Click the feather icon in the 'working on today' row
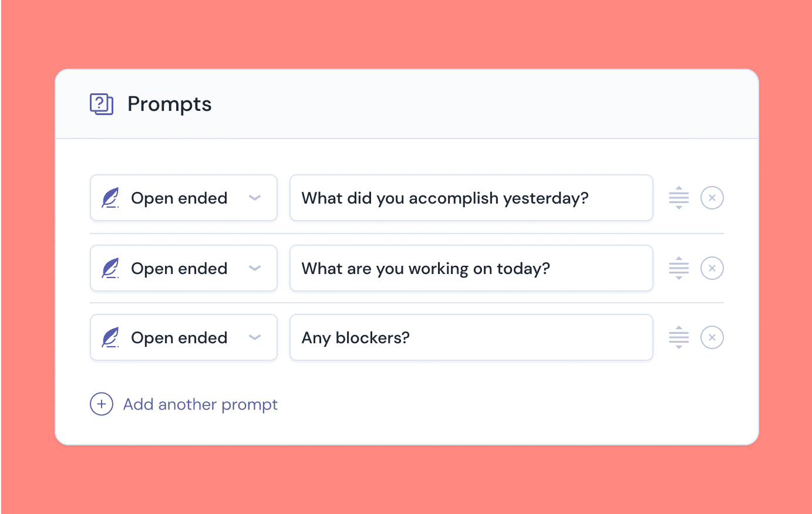 110,268
